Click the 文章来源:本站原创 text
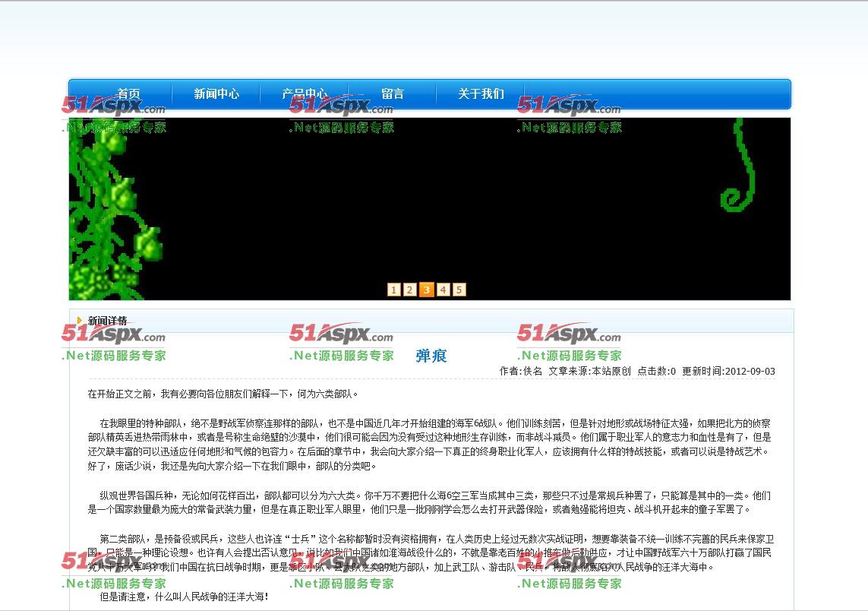 point(589,371)
